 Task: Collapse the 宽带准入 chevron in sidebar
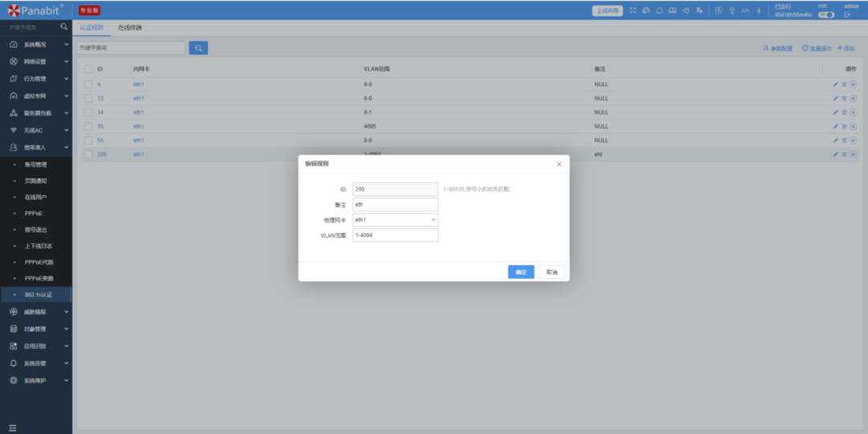pos(67,147)
